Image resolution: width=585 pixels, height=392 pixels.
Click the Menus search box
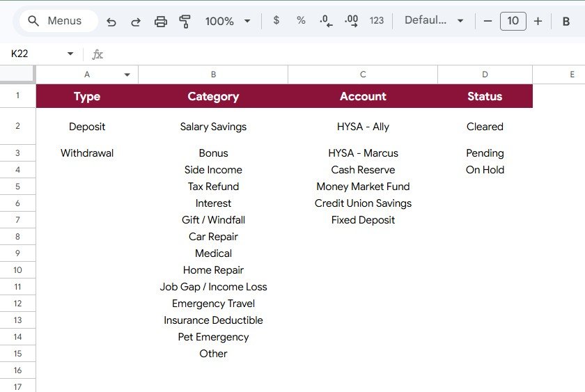point(58,21)
